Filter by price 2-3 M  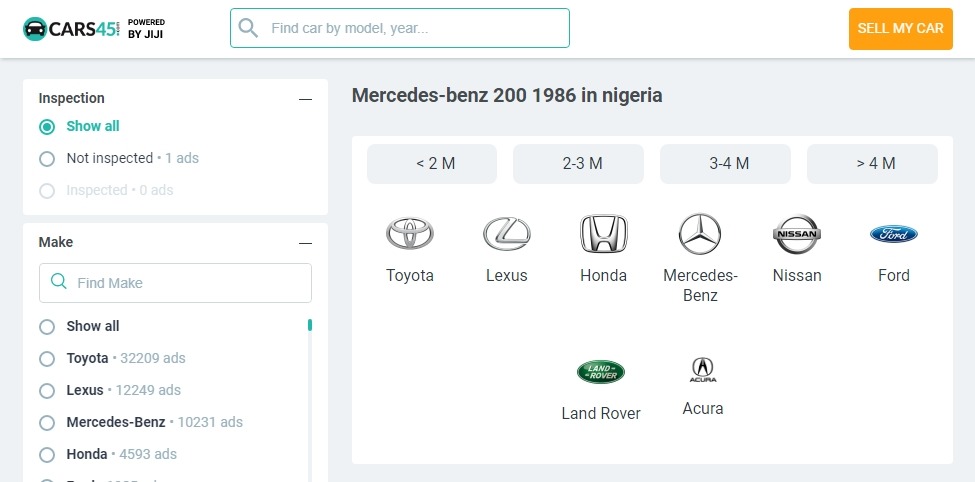[x=578, y=164]
